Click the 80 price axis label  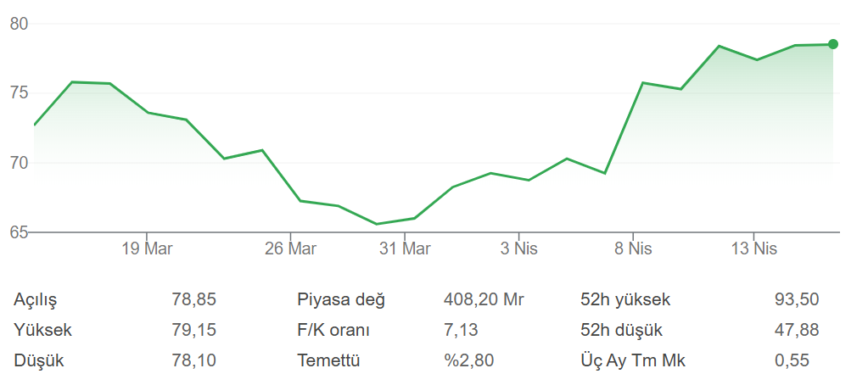coord(20,24)
